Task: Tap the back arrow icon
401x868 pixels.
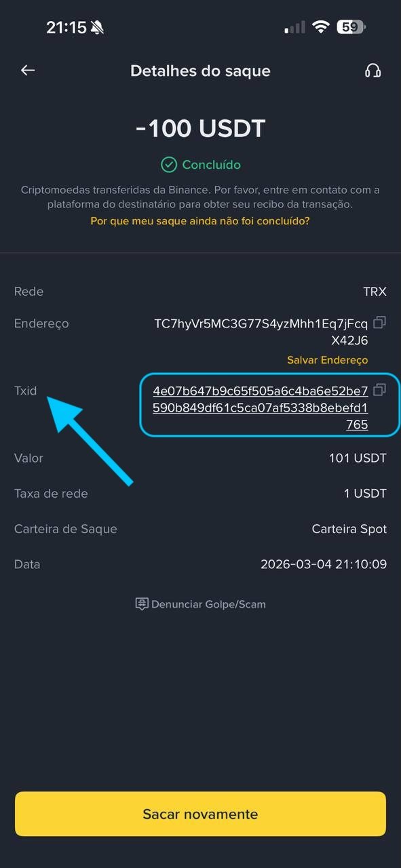Action: tap(28, 71)
